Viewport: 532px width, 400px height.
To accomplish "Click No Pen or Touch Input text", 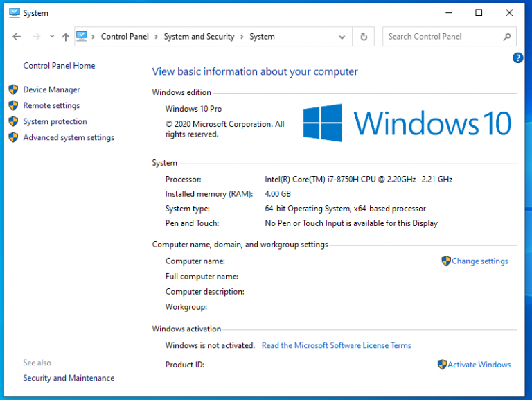I will tap(351, 223).
